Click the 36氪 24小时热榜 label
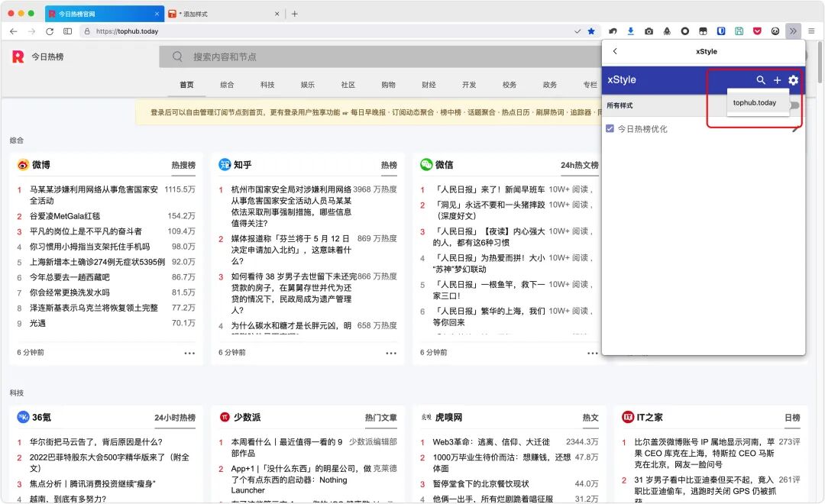This screenshot has width=825, height=504. [x=175, y=418]
